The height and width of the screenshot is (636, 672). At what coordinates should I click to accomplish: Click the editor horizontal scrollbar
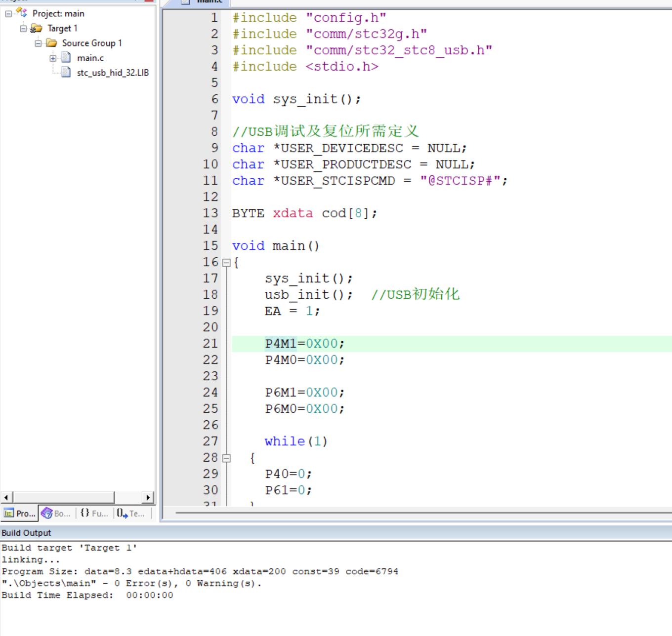tap(423, 513)
